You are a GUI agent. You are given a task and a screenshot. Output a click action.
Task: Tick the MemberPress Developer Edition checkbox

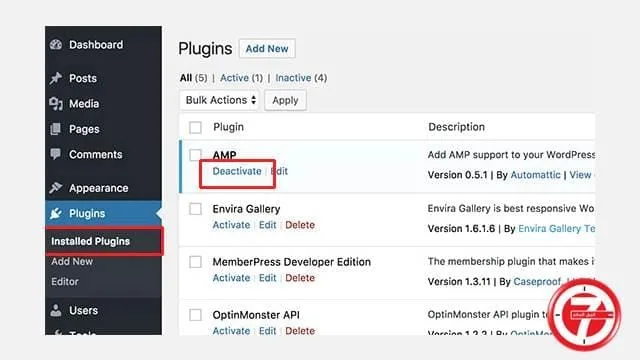[195, 262]
